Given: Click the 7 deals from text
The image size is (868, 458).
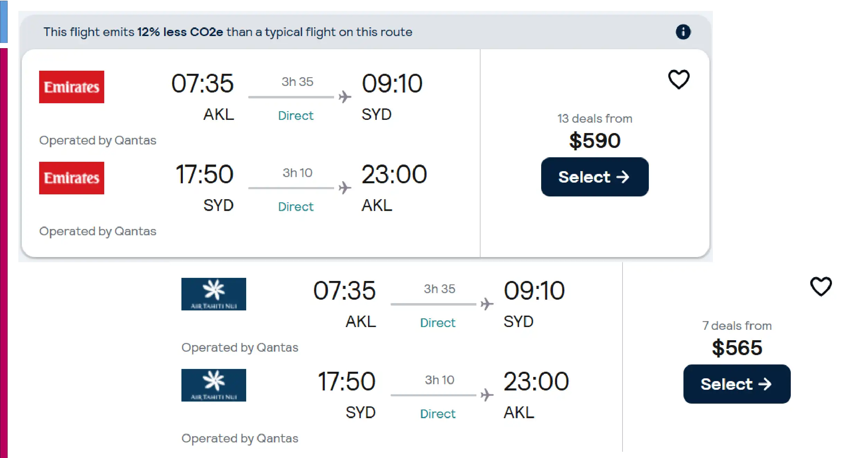Looking at the screenshot, I should pos(737,326).
